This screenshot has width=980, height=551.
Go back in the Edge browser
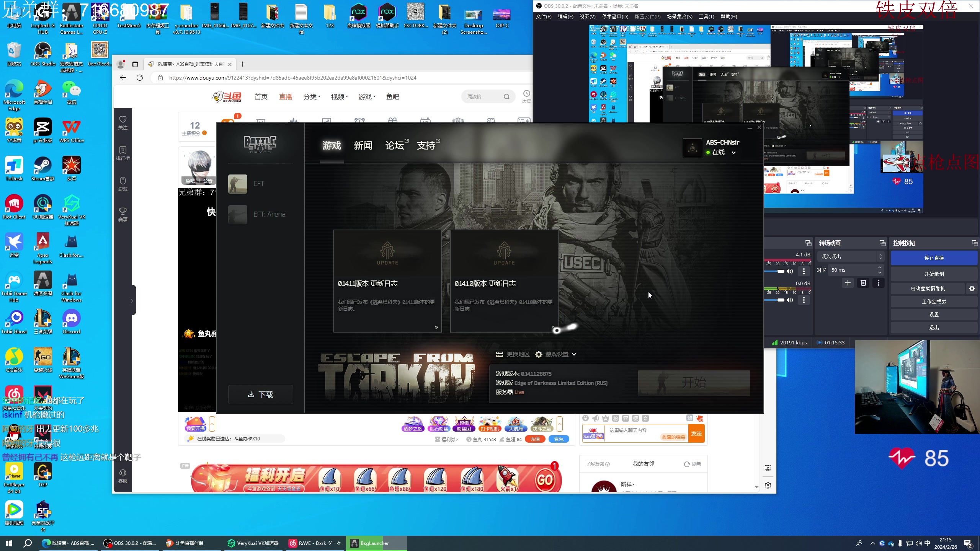(123, 78)
